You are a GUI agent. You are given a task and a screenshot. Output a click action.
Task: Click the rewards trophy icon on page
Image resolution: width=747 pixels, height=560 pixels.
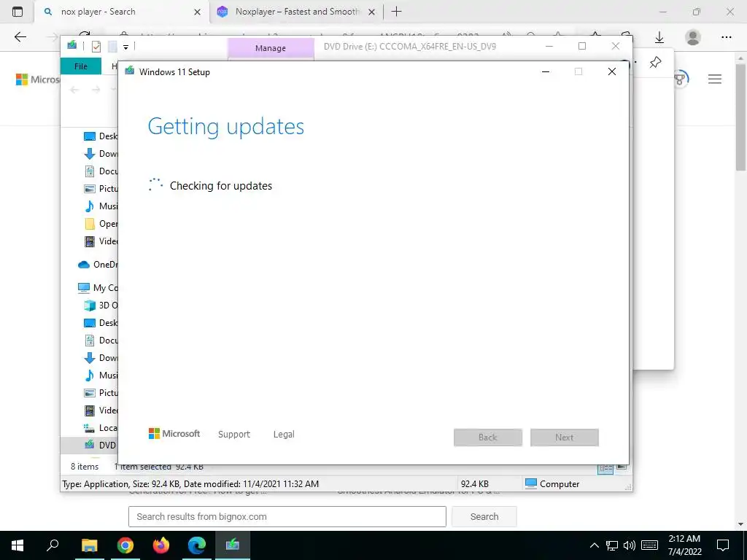pyautogui.click(x=681, y=79)
